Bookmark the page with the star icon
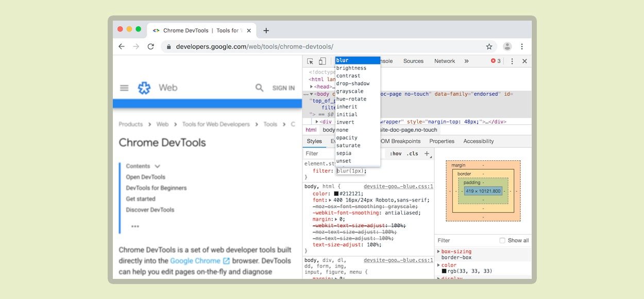 click(x=489, y=46)
